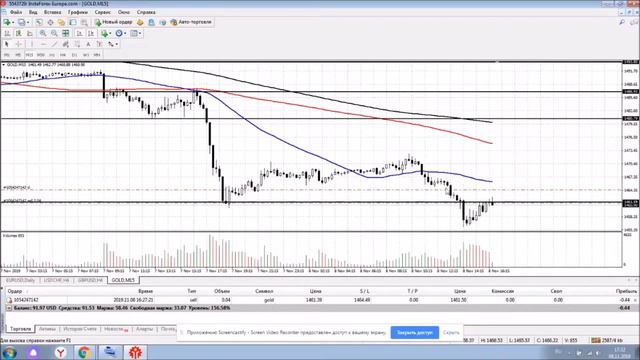Toggle chart shift

[x=91, y=33]
